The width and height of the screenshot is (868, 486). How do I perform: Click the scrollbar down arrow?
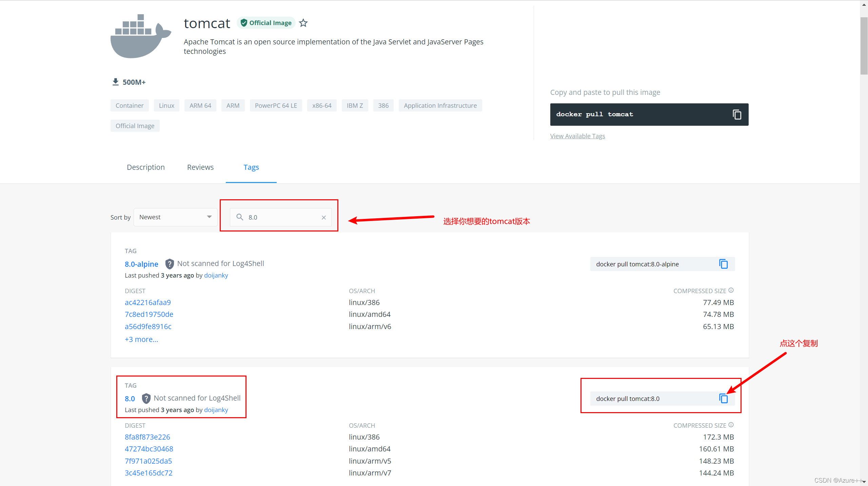pos(864,482)
